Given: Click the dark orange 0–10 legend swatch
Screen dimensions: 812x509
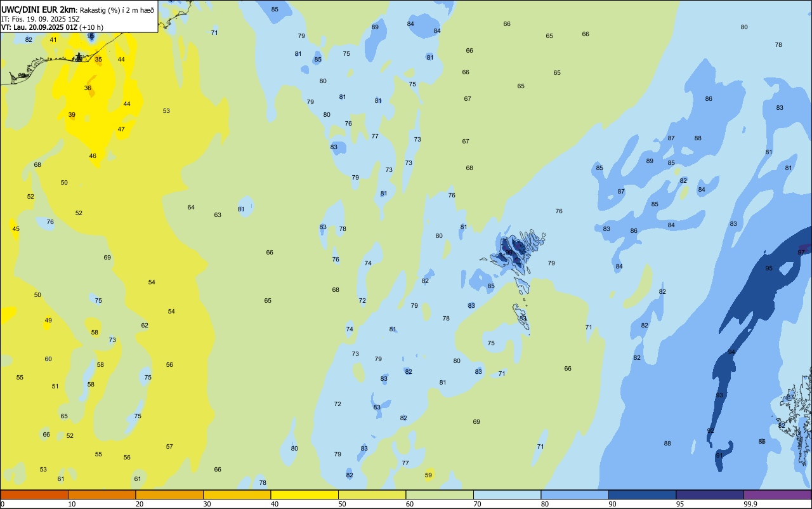Looking at the screenshot, I should tap(34, 494).
